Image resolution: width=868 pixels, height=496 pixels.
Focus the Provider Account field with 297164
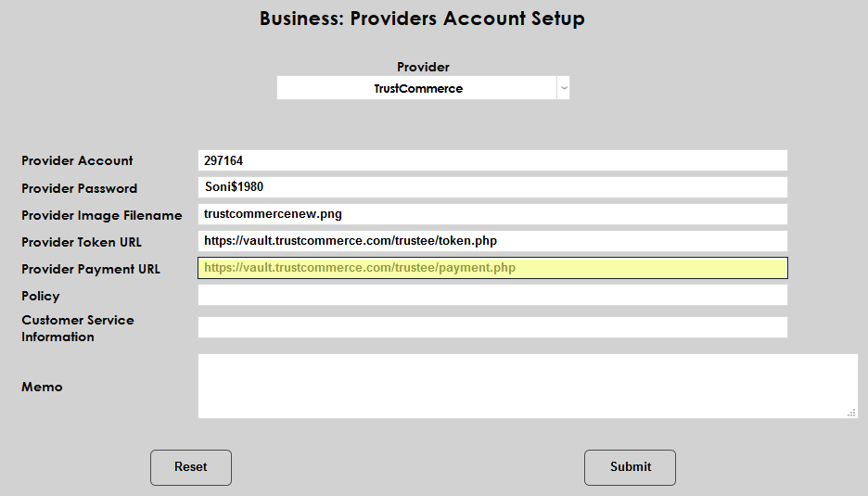point(492,160)
